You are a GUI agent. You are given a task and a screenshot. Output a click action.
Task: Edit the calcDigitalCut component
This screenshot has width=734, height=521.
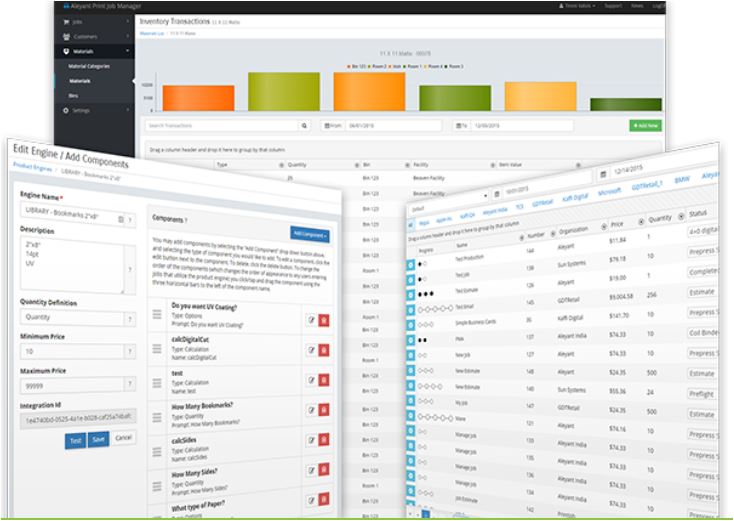311,350
